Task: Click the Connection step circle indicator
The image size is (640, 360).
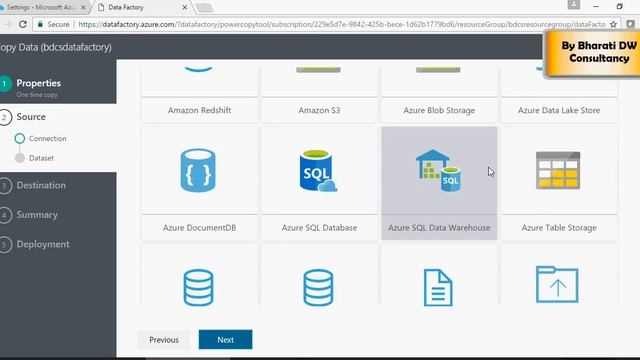Action: (x=20, y=138)
